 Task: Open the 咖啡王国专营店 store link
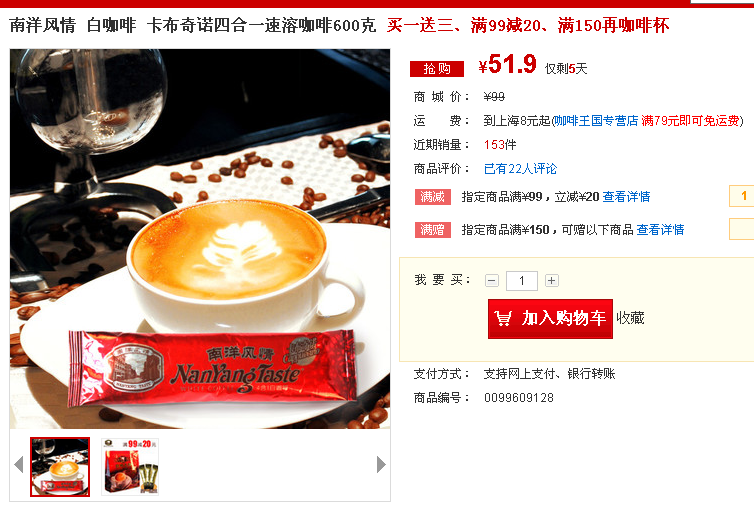point(596,121)
